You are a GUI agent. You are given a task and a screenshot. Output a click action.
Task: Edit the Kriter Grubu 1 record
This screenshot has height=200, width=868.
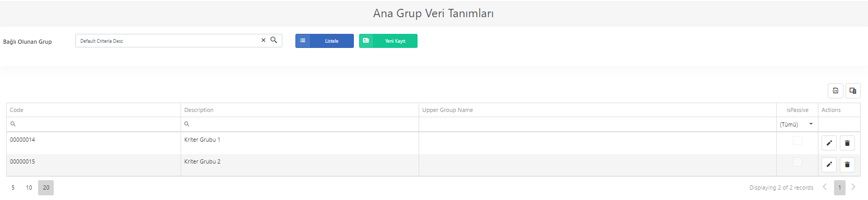(x=829, y=143)
